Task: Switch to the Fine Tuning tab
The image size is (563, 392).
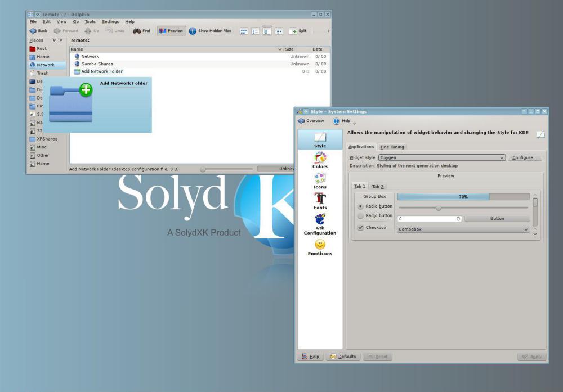Action: 392,147
